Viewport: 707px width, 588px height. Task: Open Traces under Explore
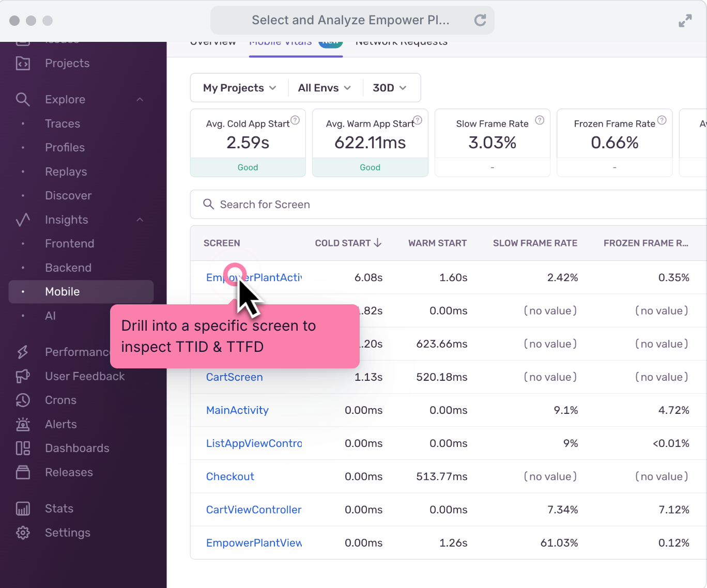click(63, 123)
